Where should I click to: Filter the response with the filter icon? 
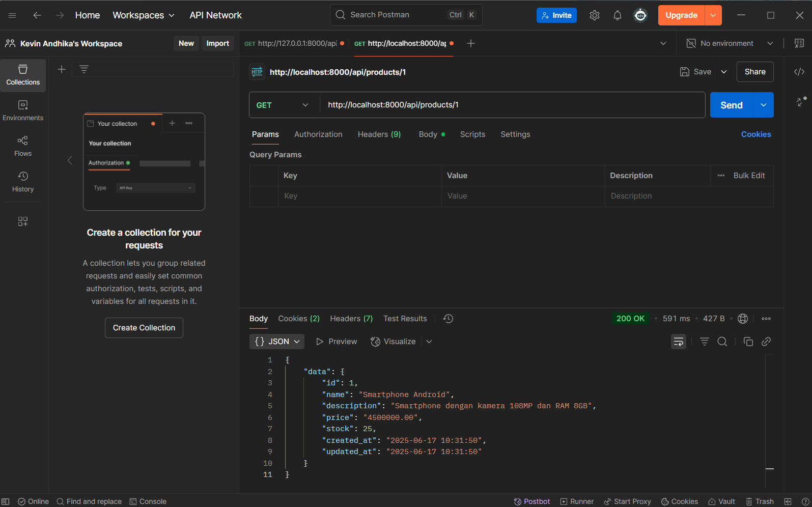tap(704, 342)
